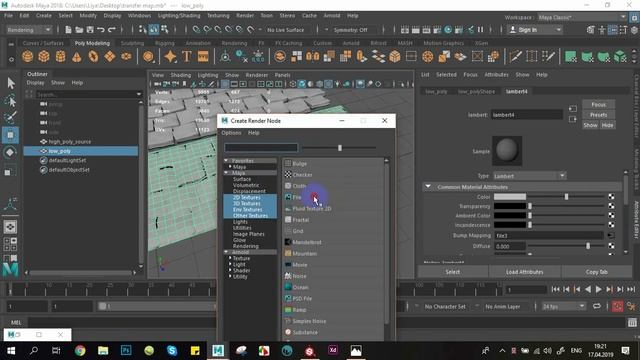
Task: Click the Copy Tab button
Action: (596, 272)
